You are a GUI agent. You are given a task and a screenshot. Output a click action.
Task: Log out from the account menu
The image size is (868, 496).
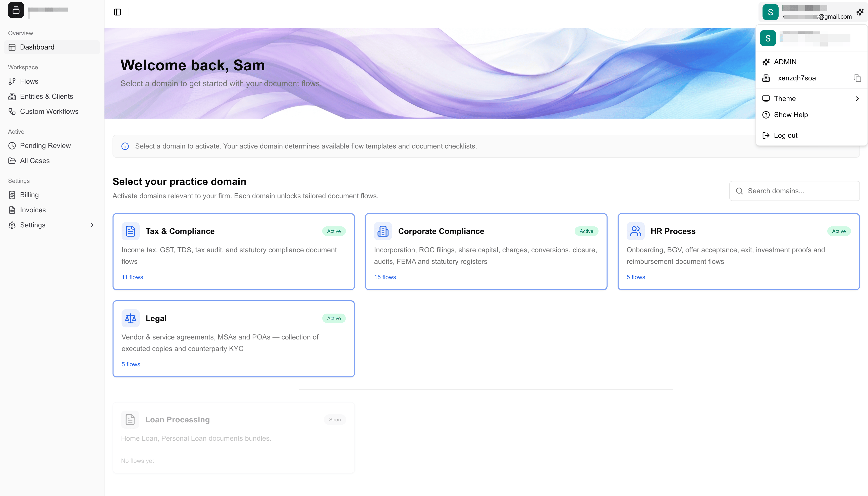click(811, 136)
